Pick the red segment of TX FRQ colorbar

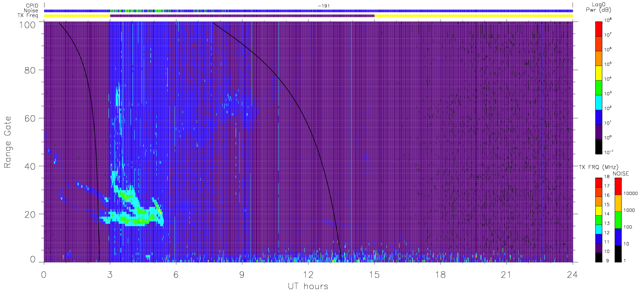(599, 182)
